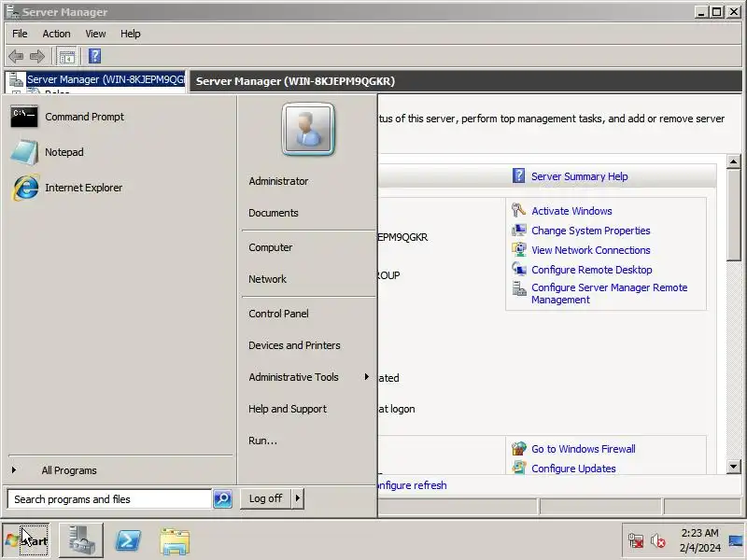This screenshot has width=747, height=560.
Task: Click the Change System Properties link
Action: (x=591, y=231)
